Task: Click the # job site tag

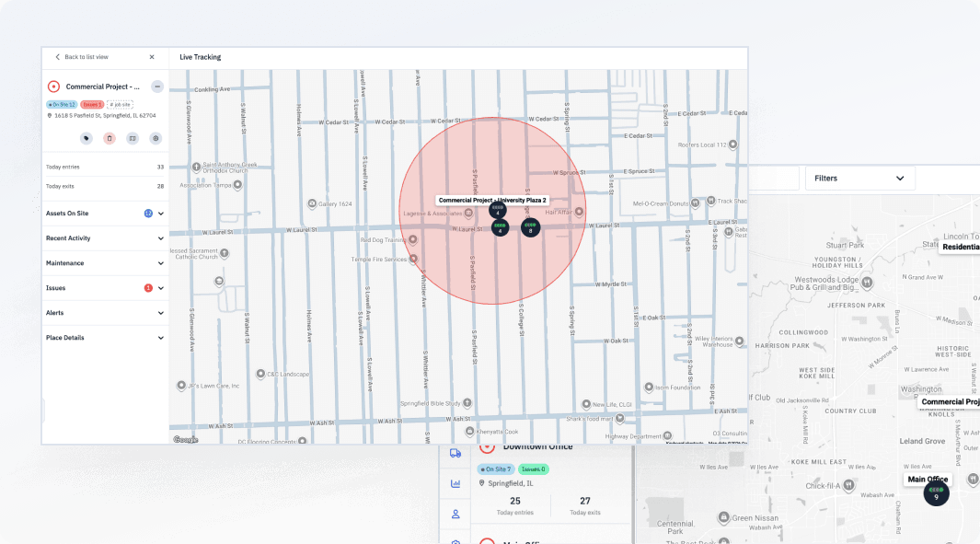Action: pyautogui.click(x=120, y=104)
